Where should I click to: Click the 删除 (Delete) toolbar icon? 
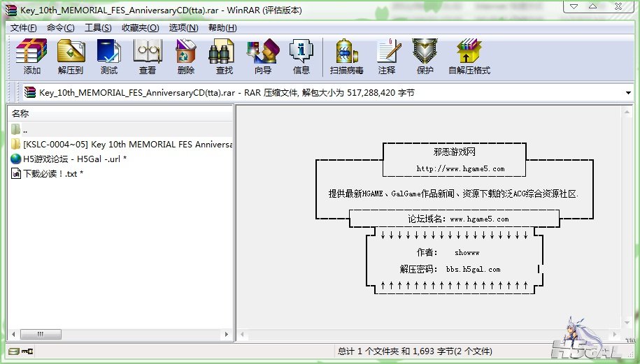(186, 57)
